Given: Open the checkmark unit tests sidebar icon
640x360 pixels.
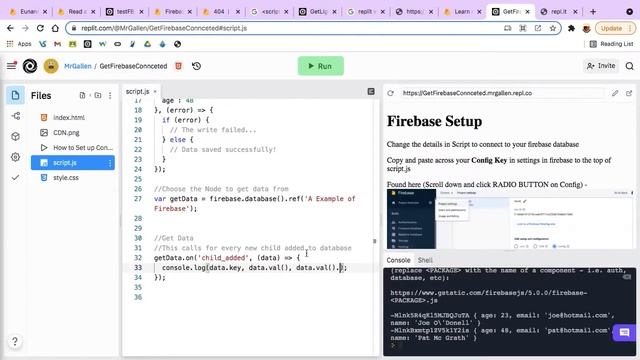Looking at the screenshot, I should (16, 178).
